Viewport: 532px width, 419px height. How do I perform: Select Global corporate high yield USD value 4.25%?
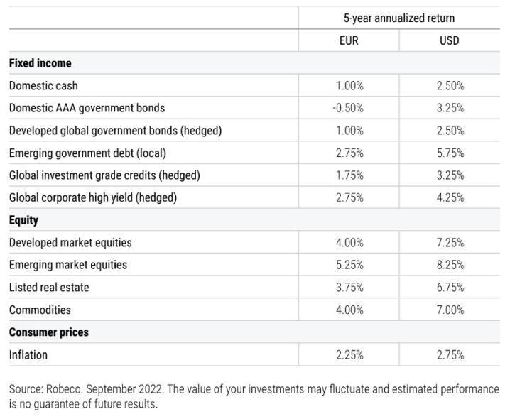tap(450, 197)
